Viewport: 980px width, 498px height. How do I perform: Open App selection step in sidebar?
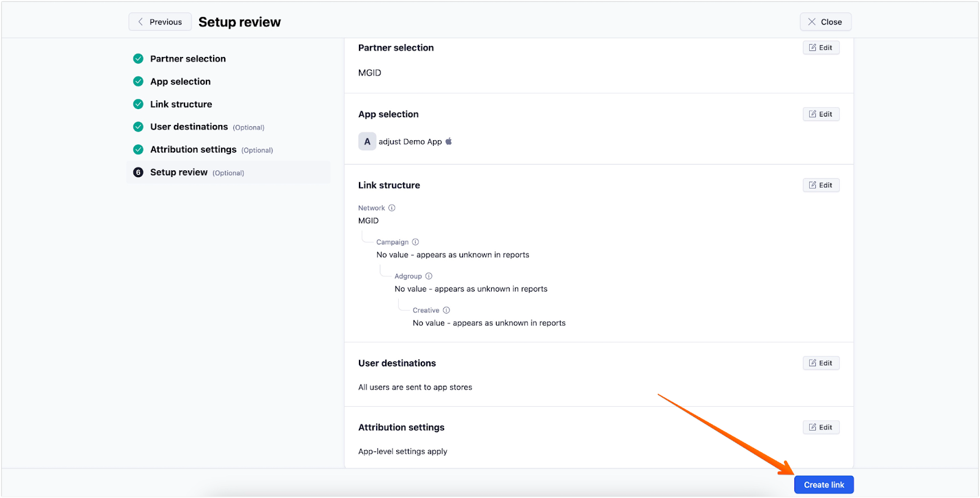(x=180, y=81)
